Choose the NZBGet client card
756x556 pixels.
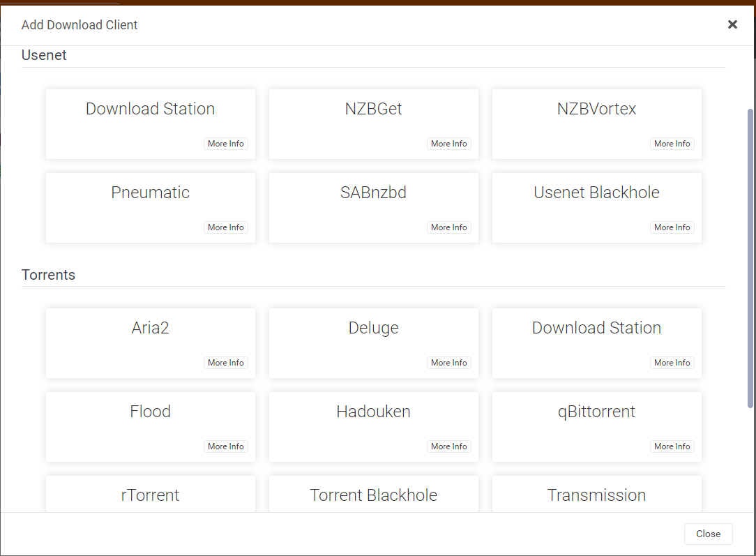coord(374,124)
